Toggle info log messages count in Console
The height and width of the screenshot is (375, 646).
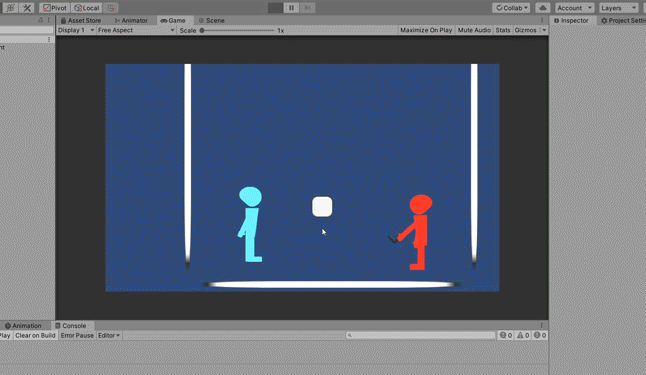(x=506, y=335)
